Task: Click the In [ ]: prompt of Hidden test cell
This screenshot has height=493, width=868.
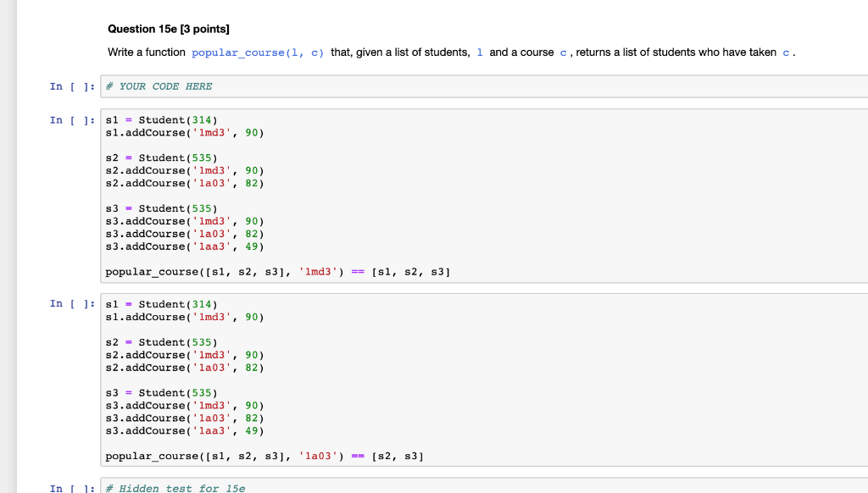Action: pos(73,488)
